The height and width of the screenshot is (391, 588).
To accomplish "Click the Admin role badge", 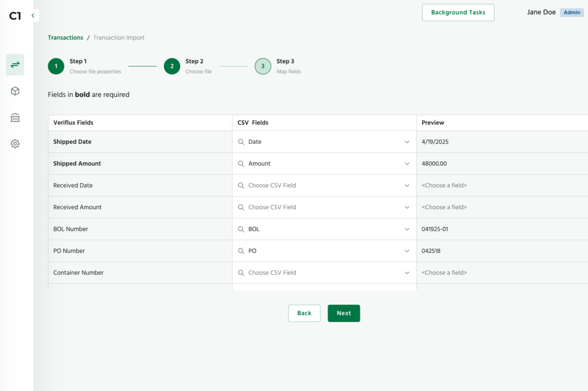I will pyautogui.click(x=572, y=12).
